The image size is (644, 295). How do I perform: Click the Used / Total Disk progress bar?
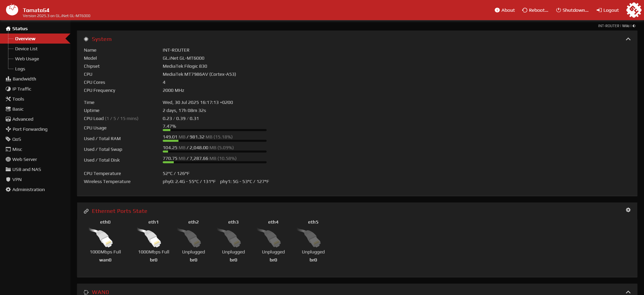215,162
